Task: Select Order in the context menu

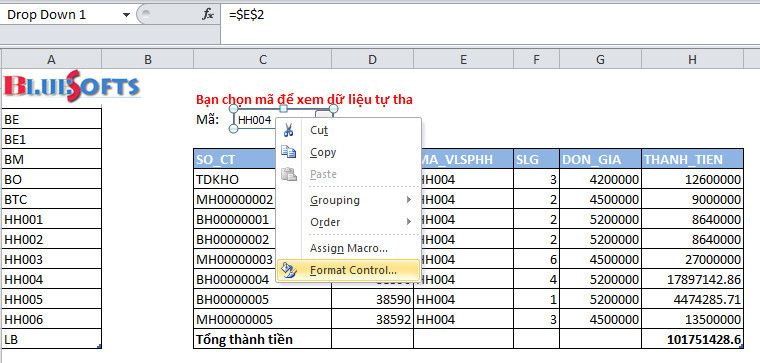Action: pos(348,221)
